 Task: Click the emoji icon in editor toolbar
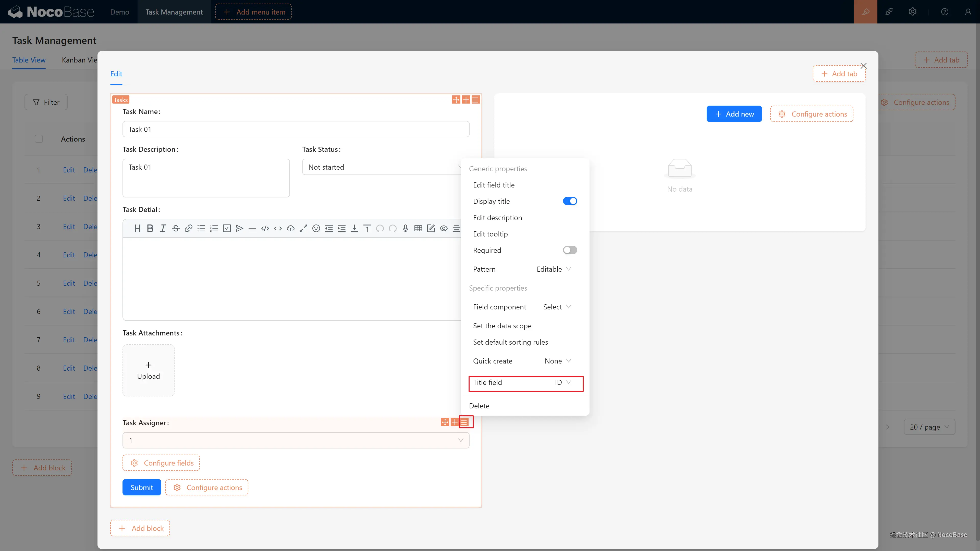pos(316,228)
